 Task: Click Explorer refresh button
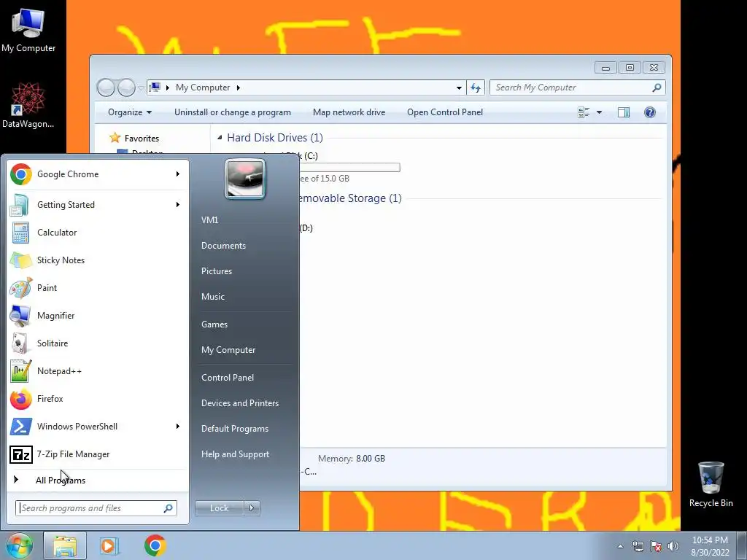[x=476, y=87]
